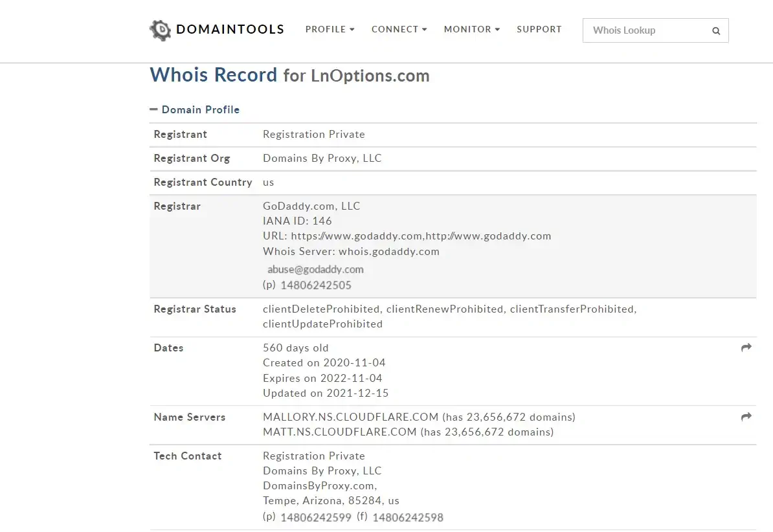Click the MATT.NS.CLOUDFLARE.COM name server
The height and width of the screenshot is (532, 773).
340,432
